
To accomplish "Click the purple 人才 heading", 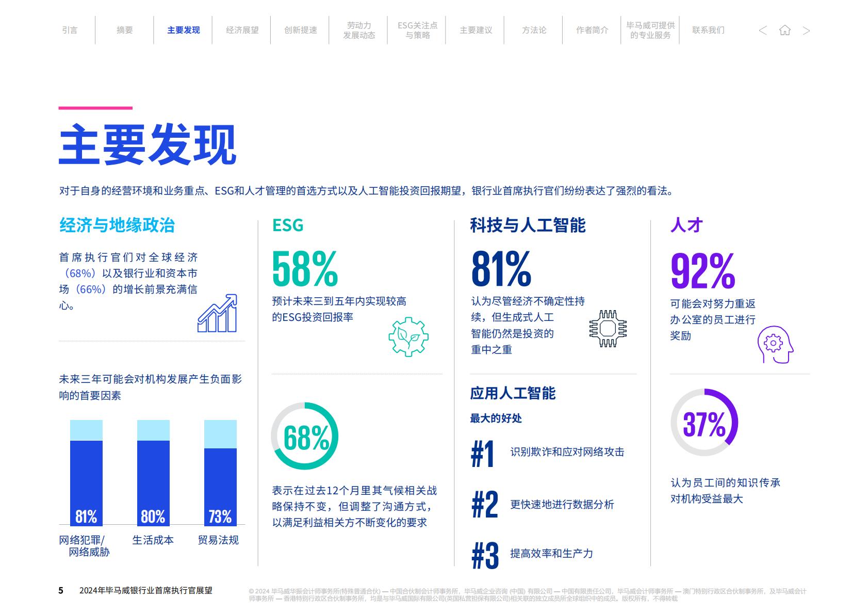I will click(x=686, y=225).
